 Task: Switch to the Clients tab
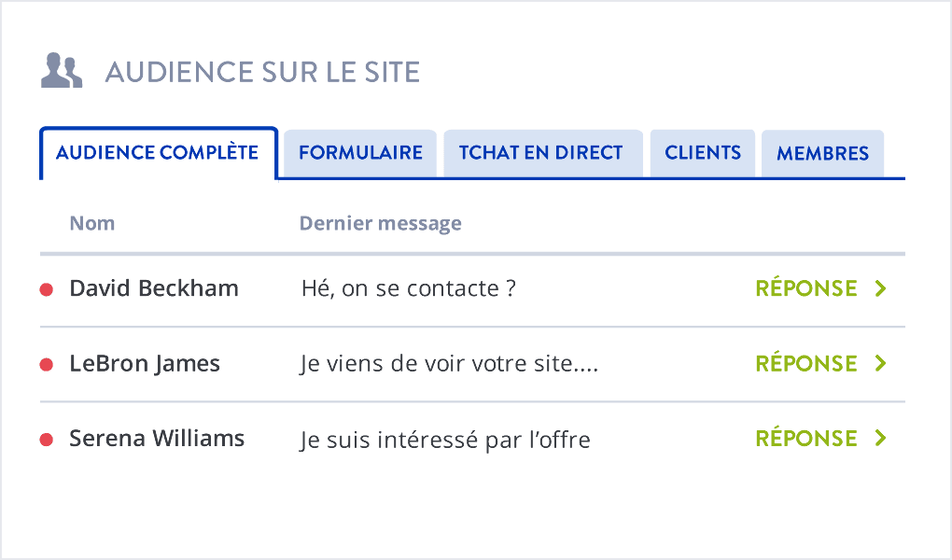pos(703,153)
